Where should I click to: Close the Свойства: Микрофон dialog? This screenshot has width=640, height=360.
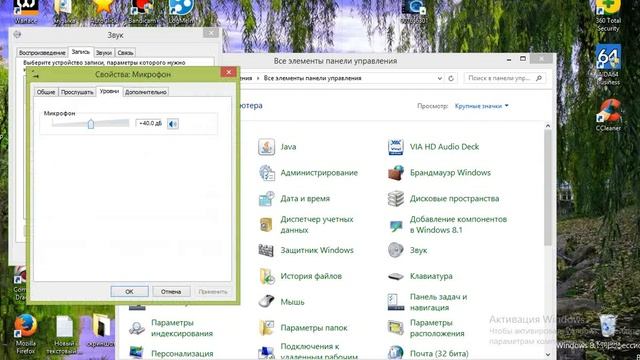[229, 72]
